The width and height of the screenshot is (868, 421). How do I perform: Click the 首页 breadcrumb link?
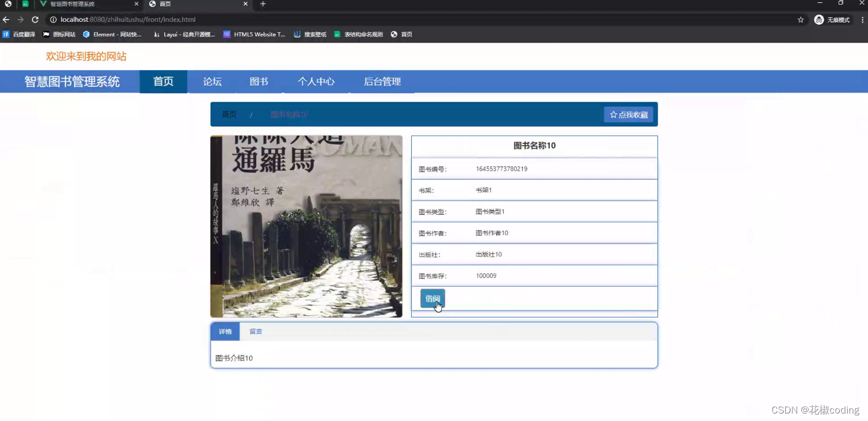tap(229, 114)
